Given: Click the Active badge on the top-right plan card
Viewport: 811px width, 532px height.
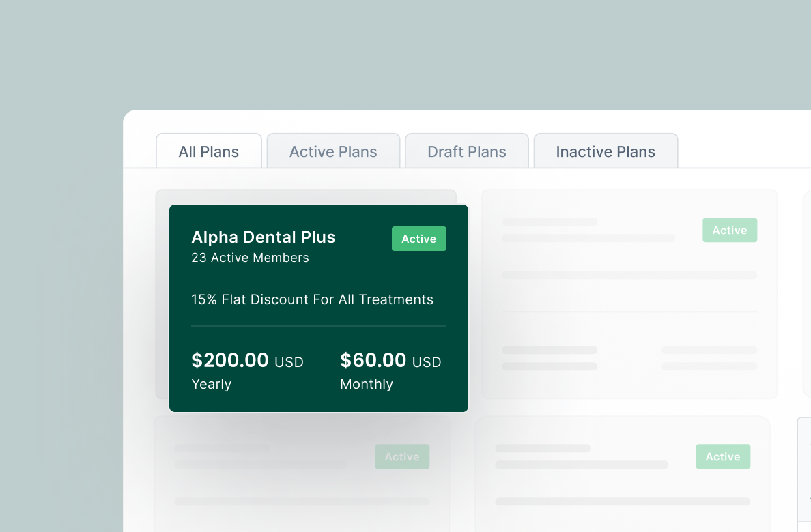Looking at the screenshot, I should coord(730,231).
